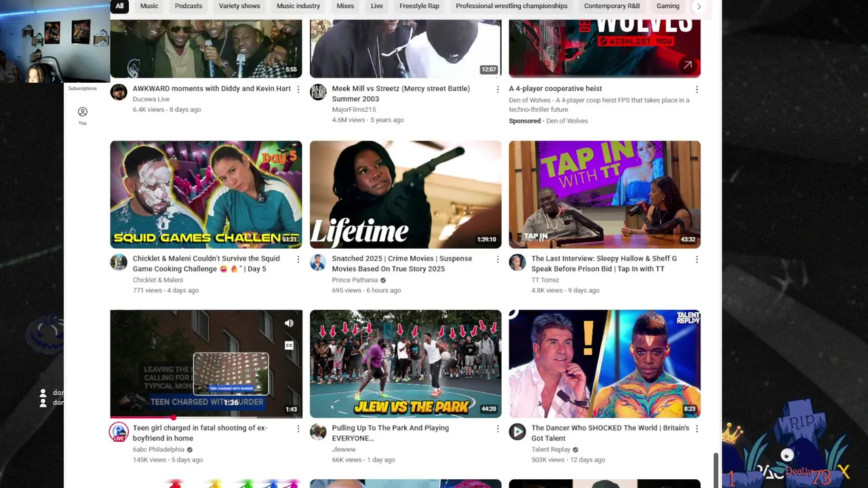
Task: Select the Podcasts filter chip
Action: [189, 6]
